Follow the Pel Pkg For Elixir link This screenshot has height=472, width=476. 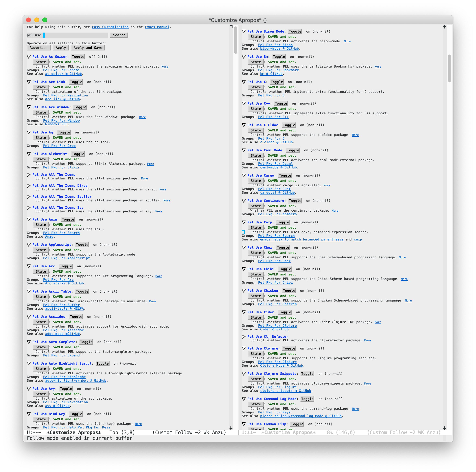(61, 167)
